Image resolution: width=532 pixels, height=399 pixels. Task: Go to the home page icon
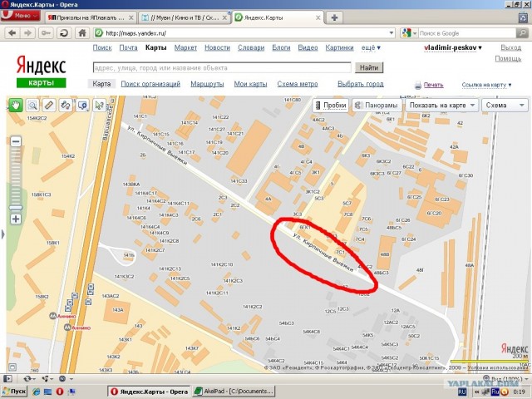tap(82, 33)
